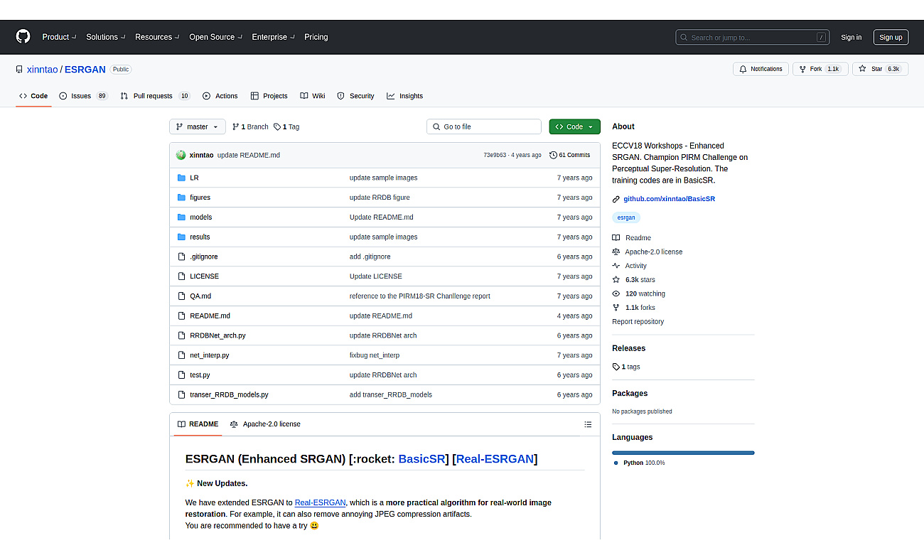Click the repository icon before xinntao
Screen dimensions: 924x560
19,70
